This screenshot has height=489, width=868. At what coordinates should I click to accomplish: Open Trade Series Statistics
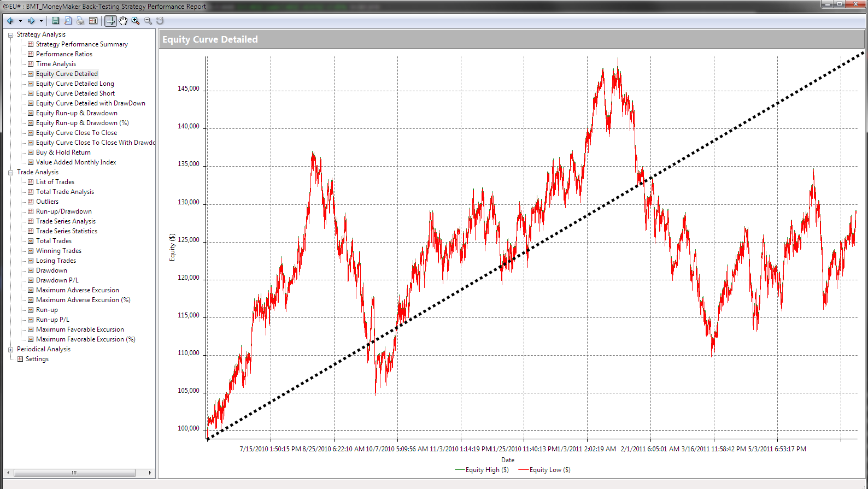67,231
